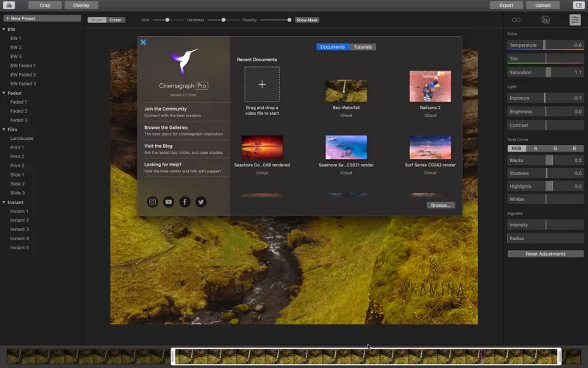
Task: Open the Join the Community link
Action: tap(184, 112)
